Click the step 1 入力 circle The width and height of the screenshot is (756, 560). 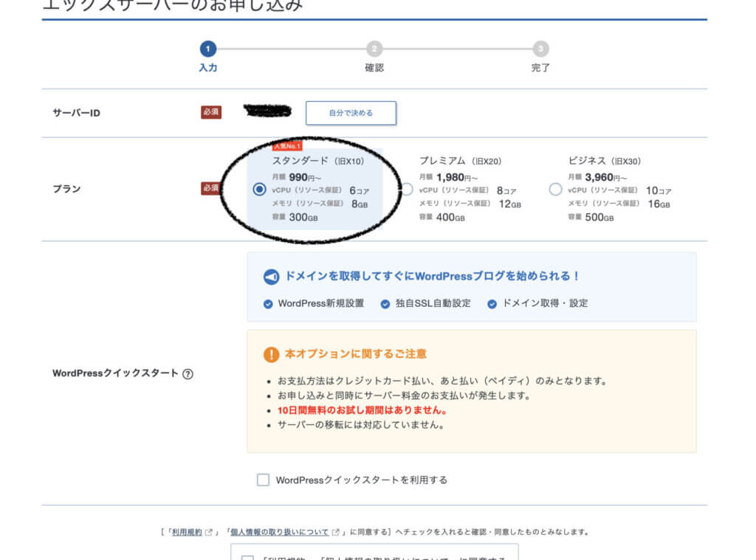(x=207, y=49)
